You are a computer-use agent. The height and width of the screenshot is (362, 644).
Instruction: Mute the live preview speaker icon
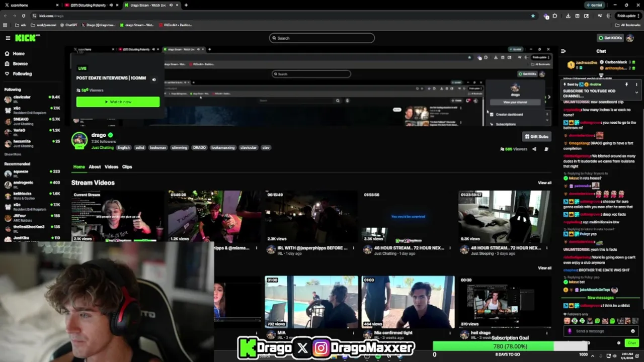point(154,79)
